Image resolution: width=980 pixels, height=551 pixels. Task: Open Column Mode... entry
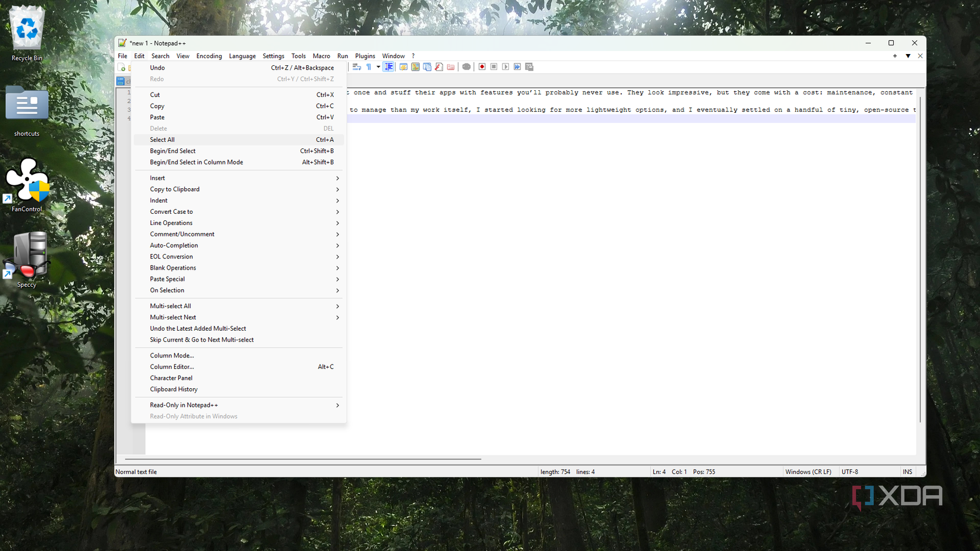tap(239, 356)
